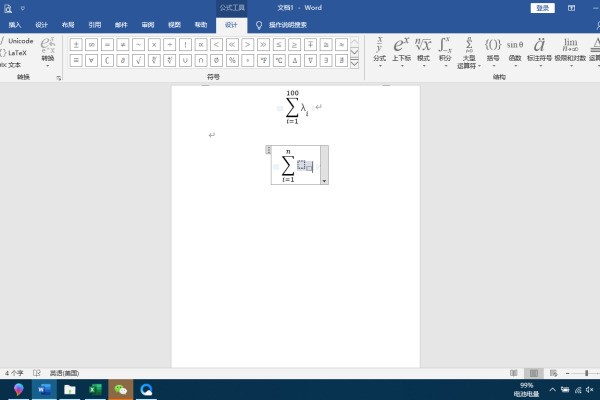Open the Large Operator (大型运算符) menu
The width and height of the screenshot is (600, 400).
pyautogui.click(x=468, y=51)
